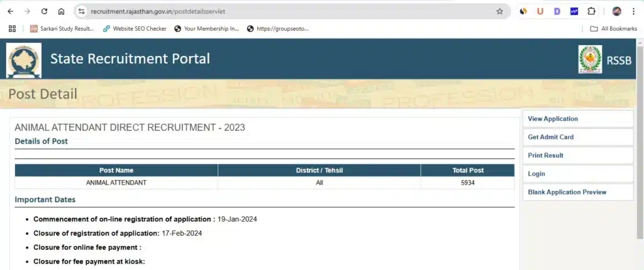Click the RSSB emblem logo
This screenshot has width=644, height=270.
[590, 60]
